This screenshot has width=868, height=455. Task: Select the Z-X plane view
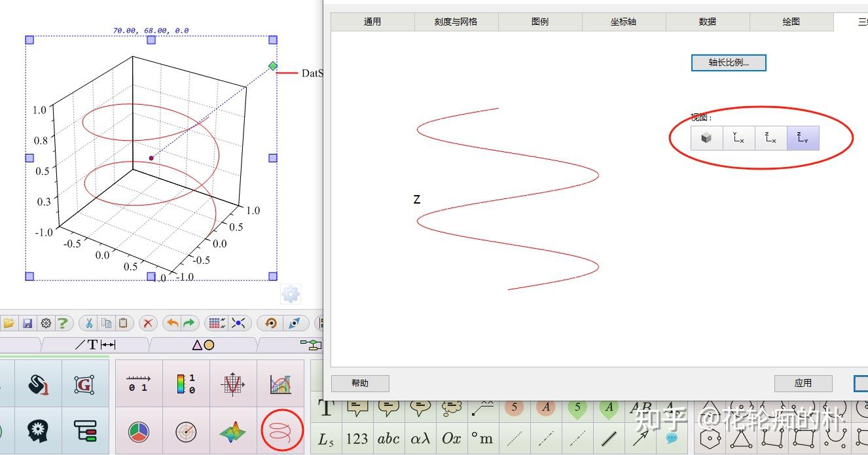click(770, 137)
